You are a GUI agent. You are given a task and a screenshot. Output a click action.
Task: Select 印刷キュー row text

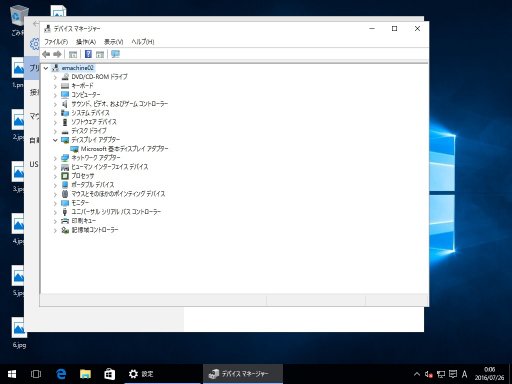pos(84,221)
